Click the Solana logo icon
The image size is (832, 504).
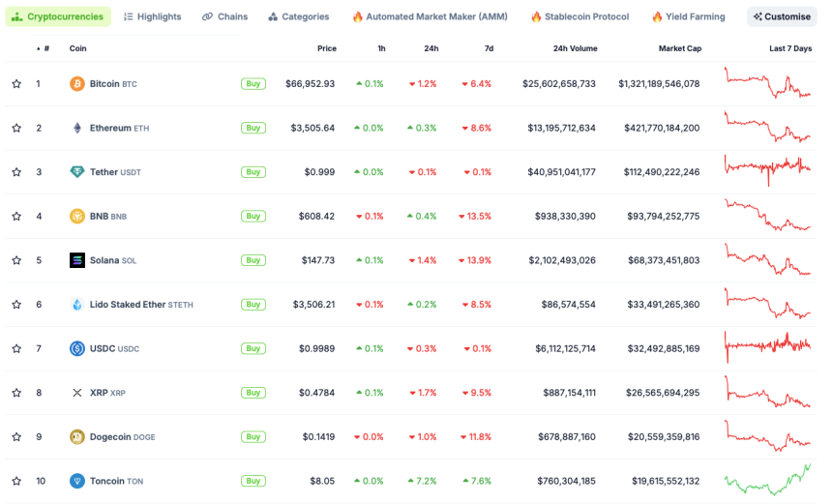tap(77, 260)
